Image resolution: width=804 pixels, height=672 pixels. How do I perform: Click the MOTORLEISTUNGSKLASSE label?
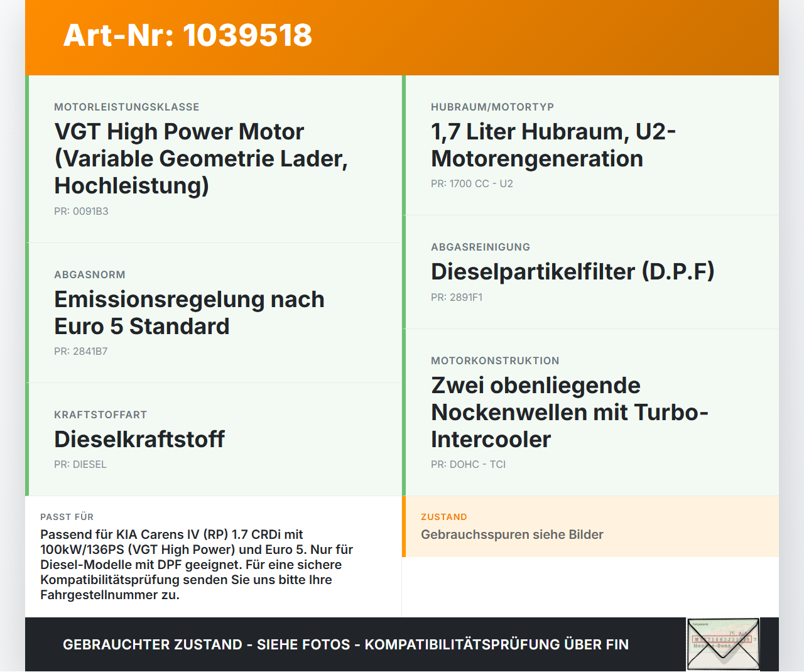[x=127, y=107]
